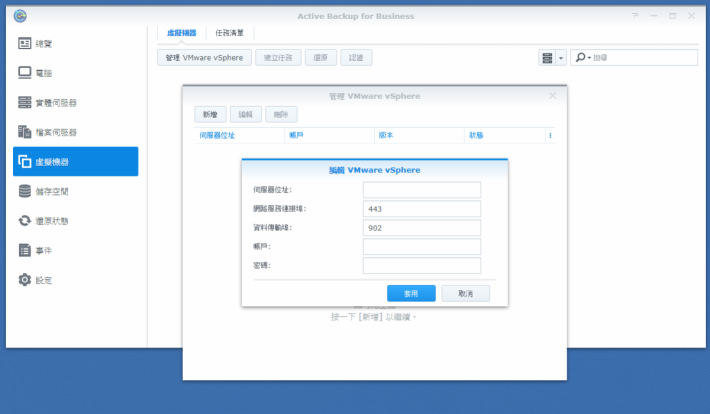Open the 還原狀態 restore status section
Viewport: 710px width, 414px height.
click(x=76, y=221)
